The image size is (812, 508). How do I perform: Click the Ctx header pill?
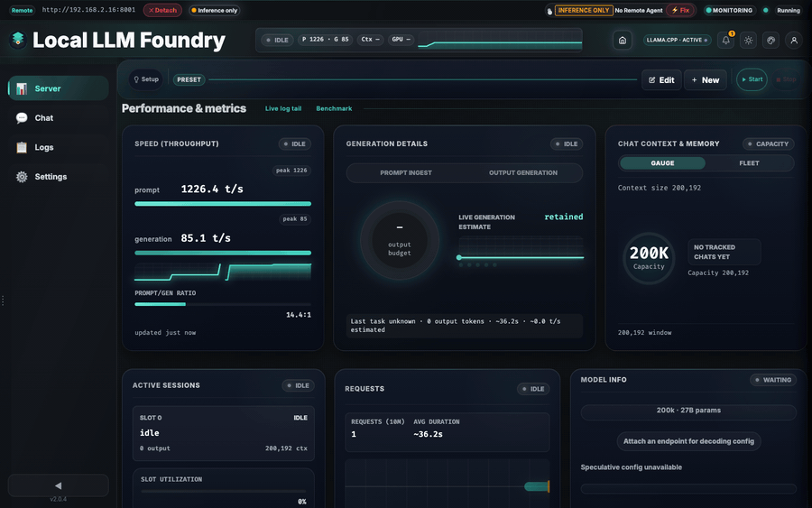[x=370, y=40]
